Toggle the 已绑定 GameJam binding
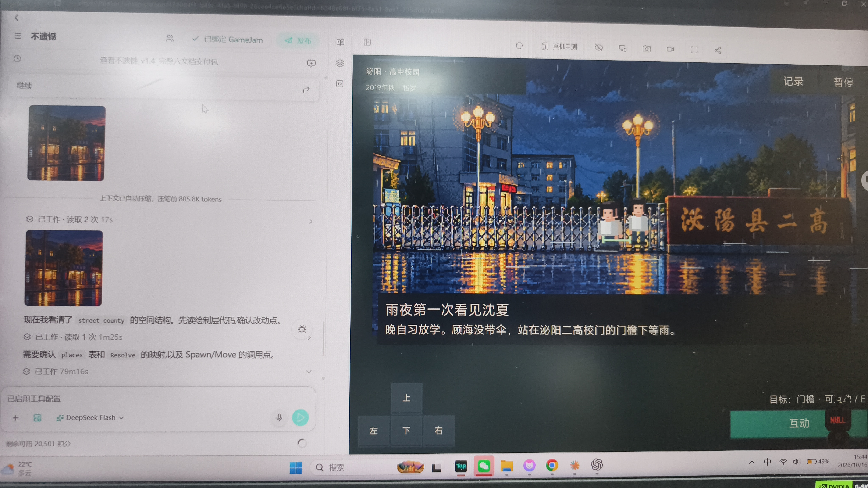Image resolution: width=868 pixels, height=488 pixels. [x=228, y=40]
